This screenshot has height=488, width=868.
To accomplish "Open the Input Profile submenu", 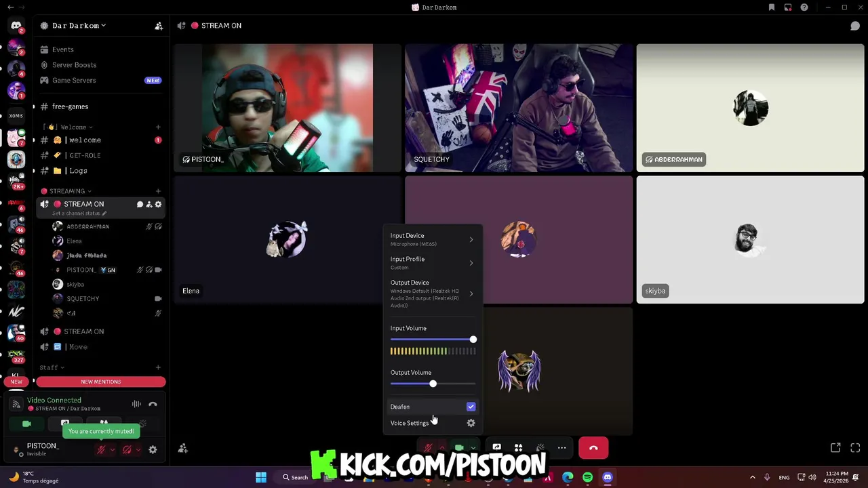I will (432, 263).
